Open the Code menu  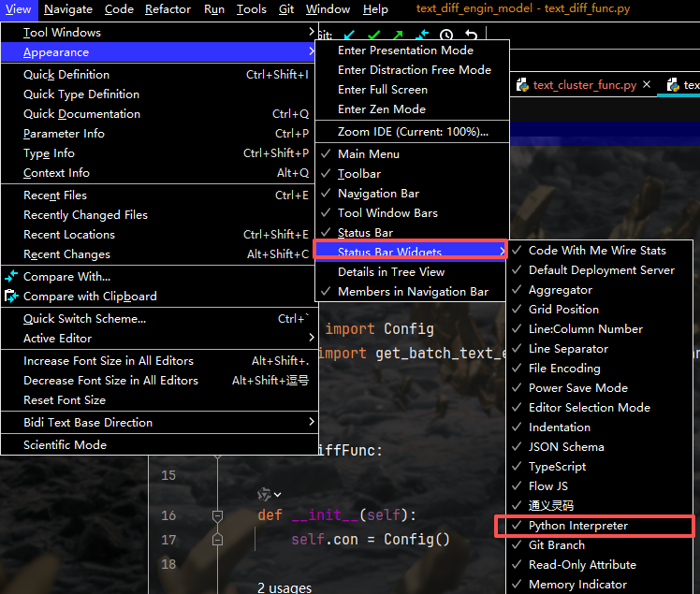(119, 9)
